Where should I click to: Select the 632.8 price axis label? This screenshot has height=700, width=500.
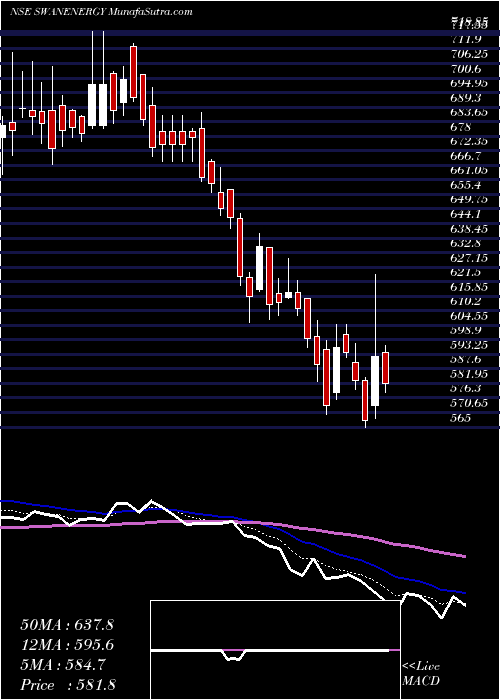tap(468, 243)
